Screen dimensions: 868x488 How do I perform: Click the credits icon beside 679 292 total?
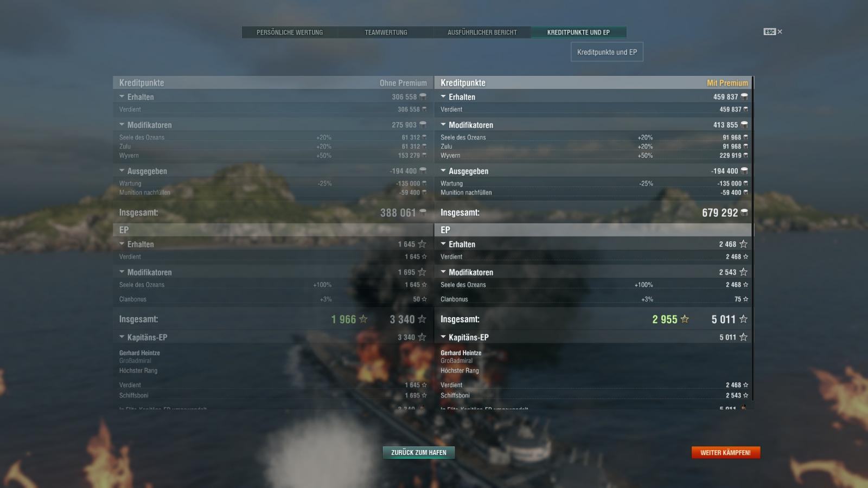coord(744,213)
